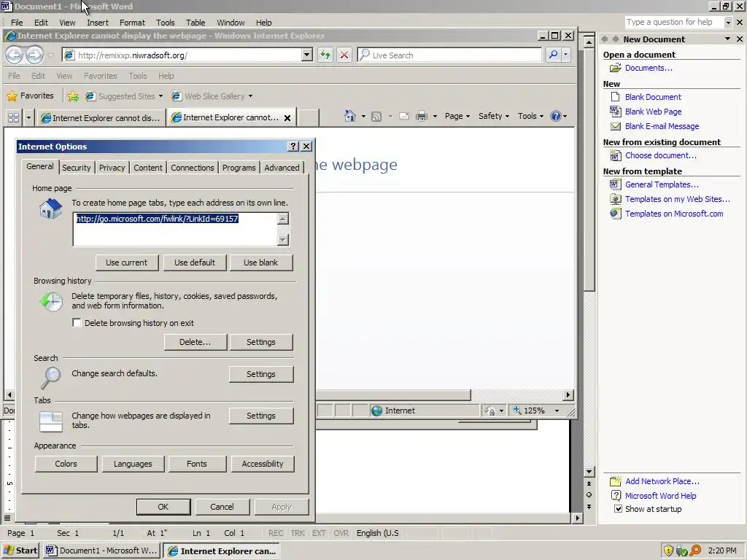The height and width of the screenshot is (560, 747).
Task: Uncheck Show at startup
Action: 618,509
